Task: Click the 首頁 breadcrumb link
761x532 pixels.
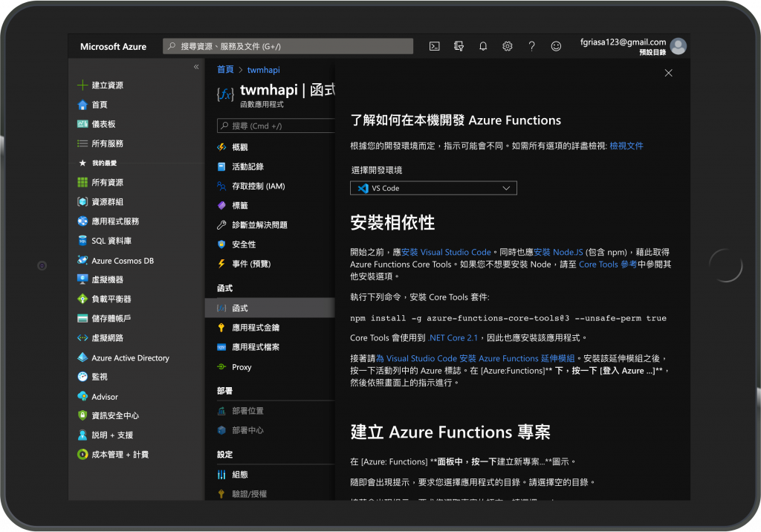Action: pos(225,69)
